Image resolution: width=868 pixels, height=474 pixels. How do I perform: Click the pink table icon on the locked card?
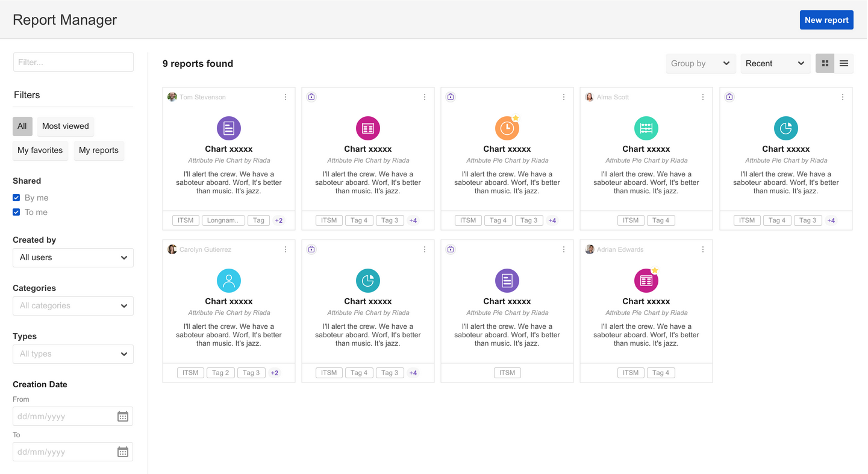[x=368, y=128]
